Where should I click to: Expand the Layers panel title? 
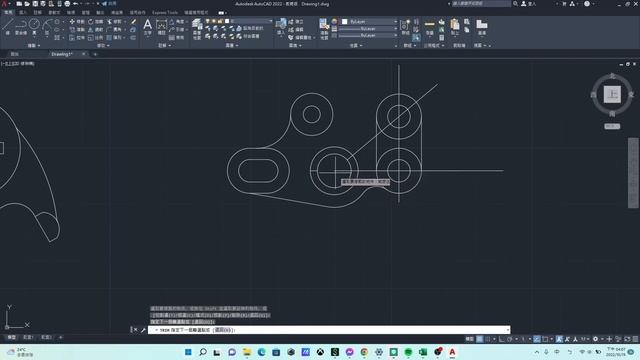click(x=232, y=45)
